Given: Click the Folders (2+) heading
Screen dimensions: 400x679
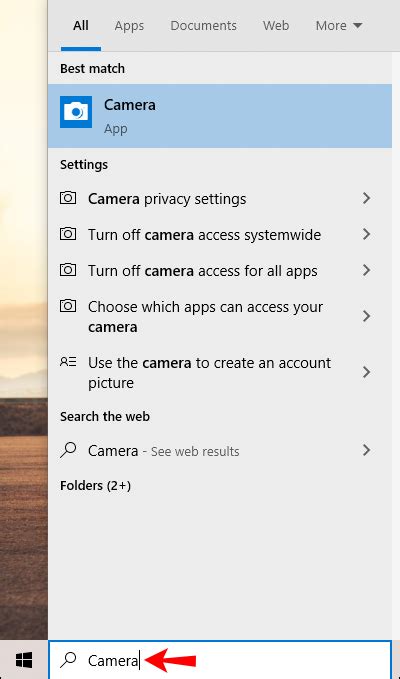Looking at the screenshot, I should [x=95, y=486].
